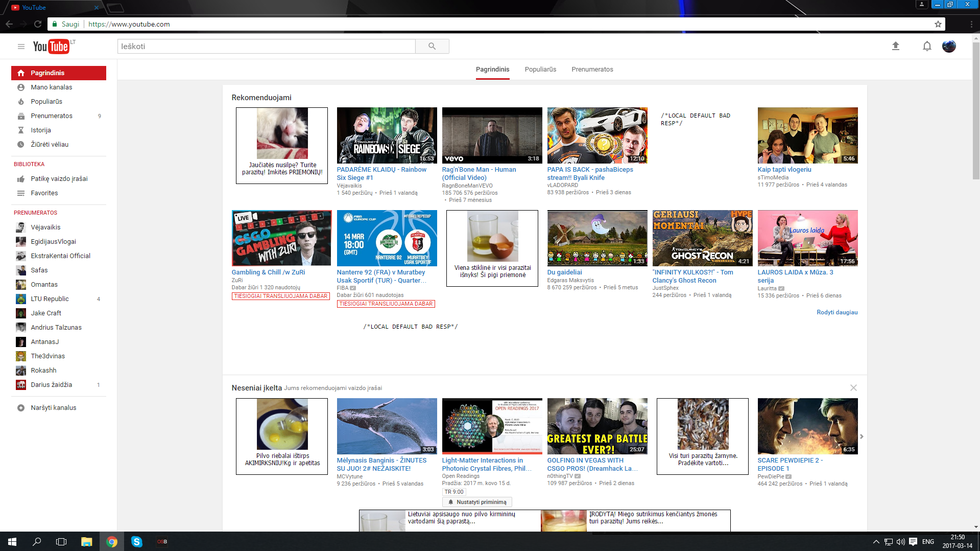Show hidden tray icons chevron
Viewport: 980px width, 551px height.
876,542
